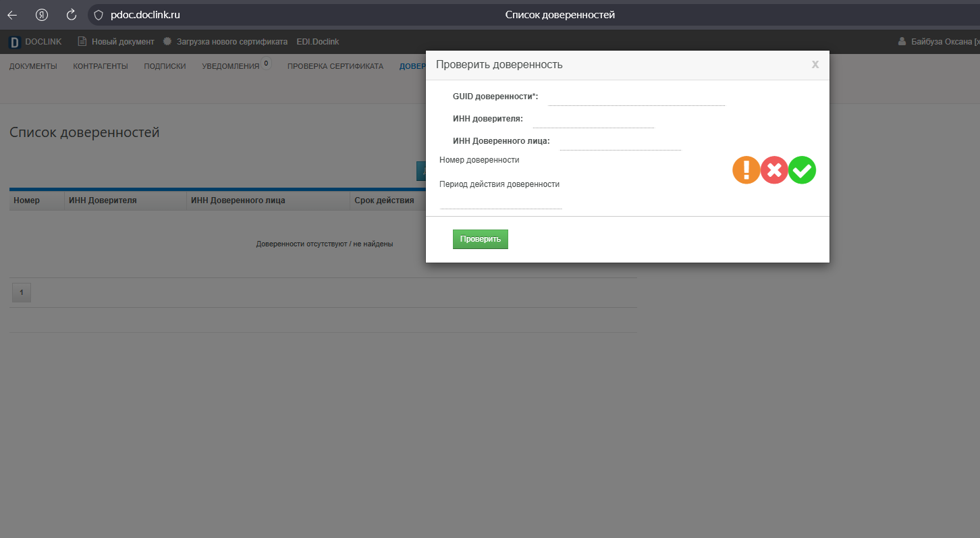Click the site security shield icon
The height and width of the screenshot is (538, 980).
tap(99, 15)
